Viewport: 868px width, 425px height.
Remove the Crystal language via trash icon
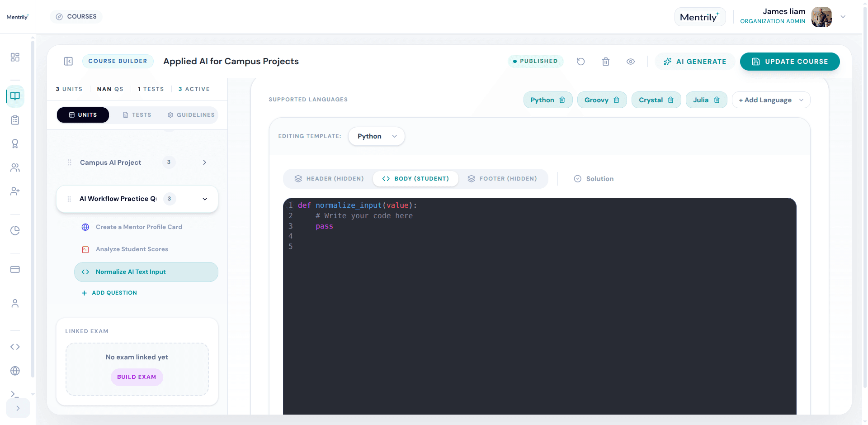point(671,100)
